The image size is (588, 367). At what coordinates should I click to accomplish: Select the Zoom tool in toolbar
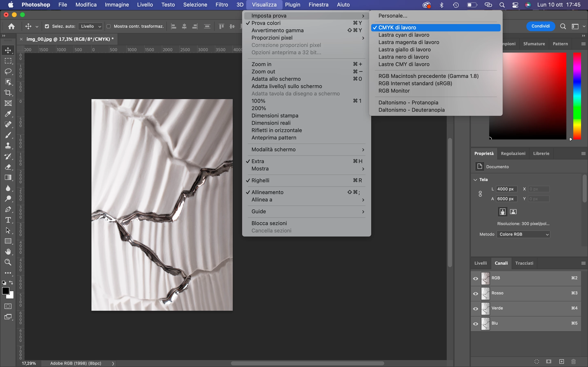(x=8, y=262)
